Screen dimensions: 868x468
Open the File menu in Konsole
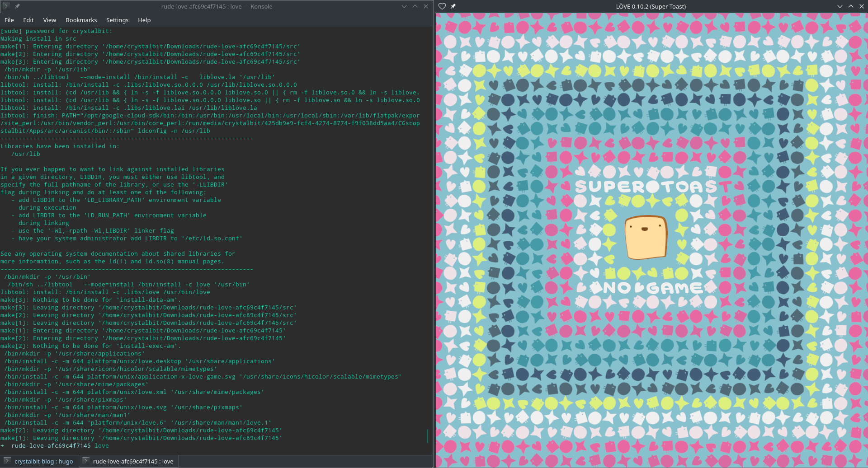[9, 20]
